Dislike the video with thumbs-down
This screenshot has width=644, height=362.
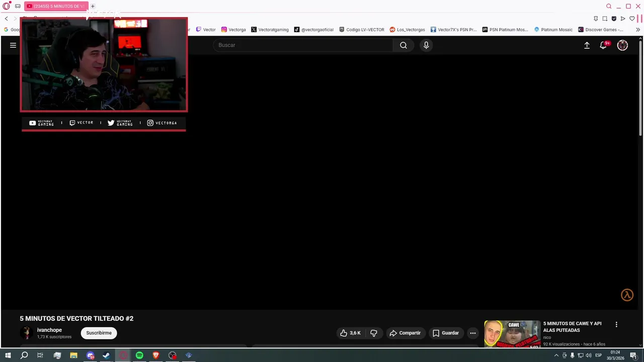pos(374,333)
